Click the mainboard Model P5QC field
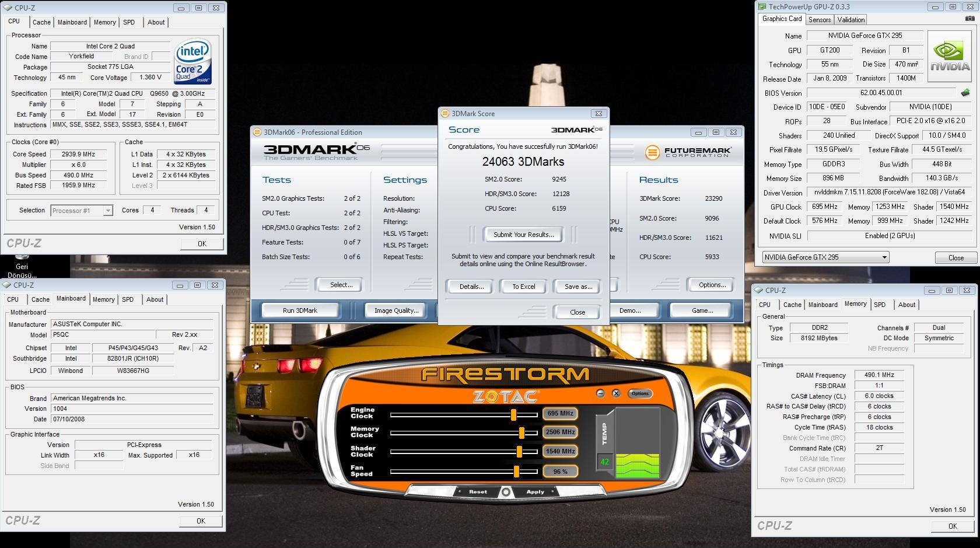 click(103, 335)
